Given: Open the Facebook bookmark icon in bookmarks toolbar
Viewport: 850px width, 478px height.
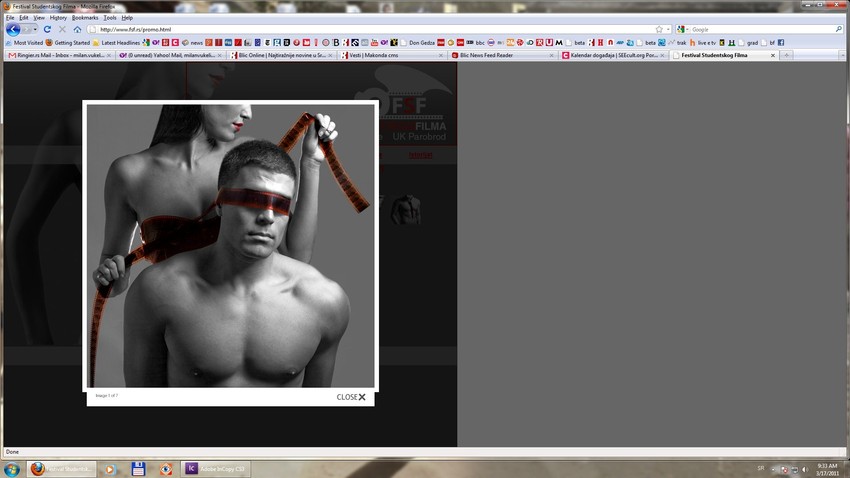Looking at the screenshot, I should 781,43.
